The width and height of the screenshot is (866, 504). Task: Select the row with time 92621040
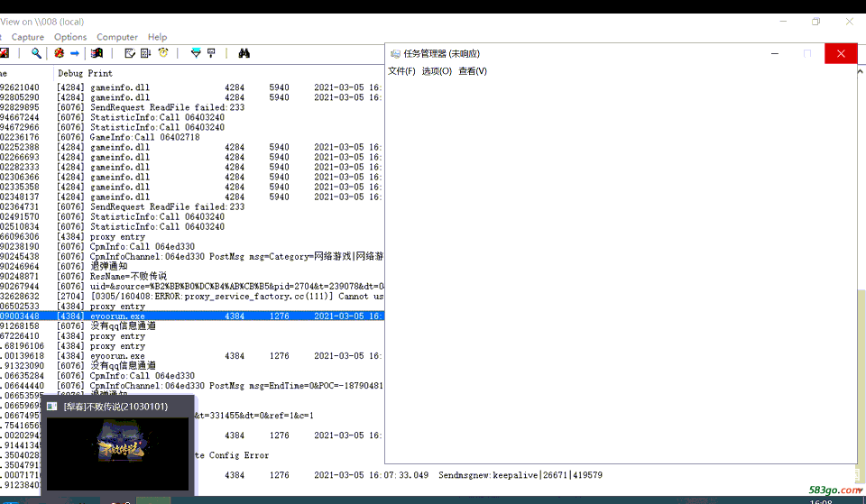(191, 87)
